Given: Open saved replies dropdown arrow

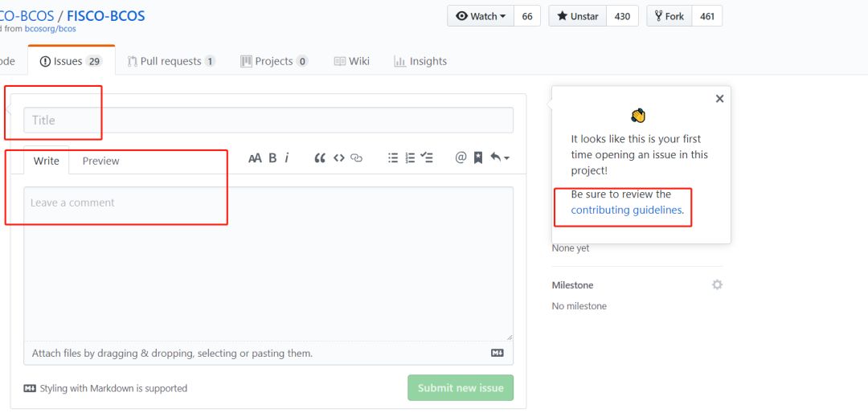Looking at the screenshot, I should click(x=499, y=158).
